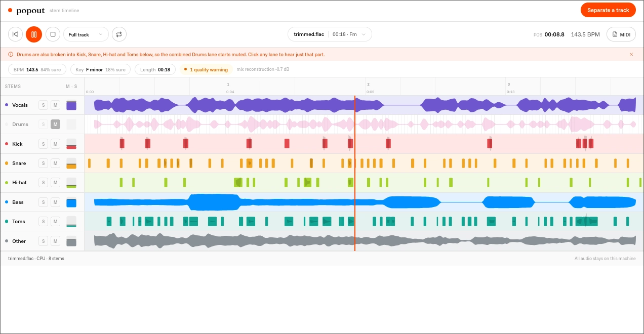Open the Full track range dropdown
644x334 pixels.
click(x=86, y=34)
